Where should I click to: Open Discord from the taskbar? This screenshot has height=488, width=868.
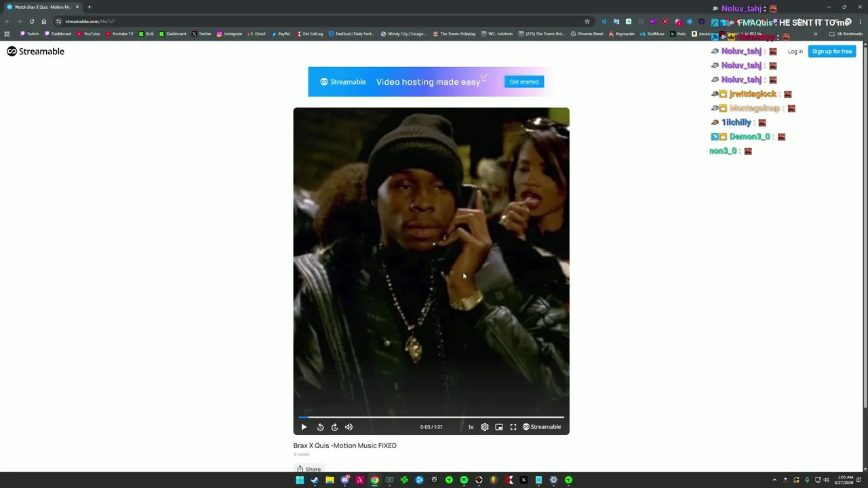[x=344, y=480]
